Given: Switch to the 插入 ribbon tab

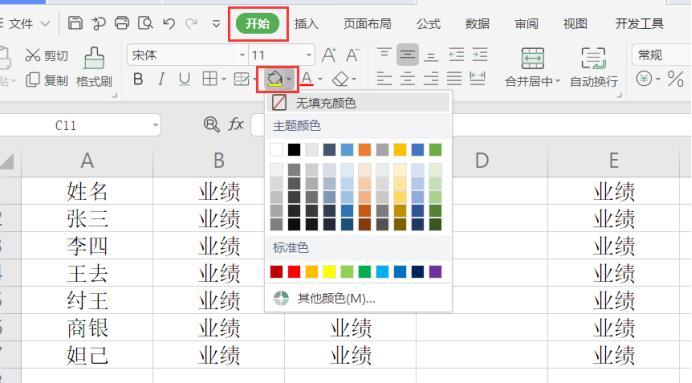Looking at the screenshot, I should click(306, 23).
